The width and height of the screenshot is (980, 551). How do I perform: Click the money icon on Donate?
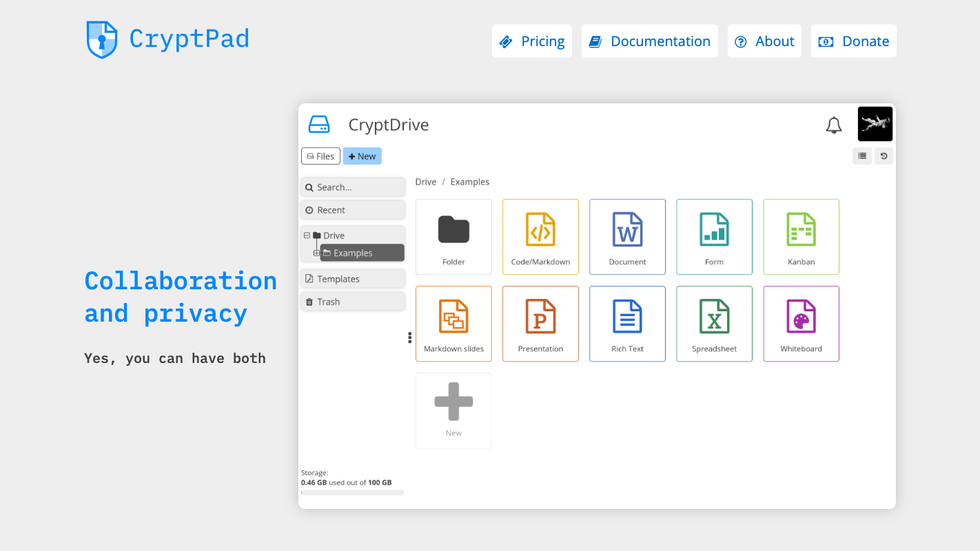[x=826, y=42]
